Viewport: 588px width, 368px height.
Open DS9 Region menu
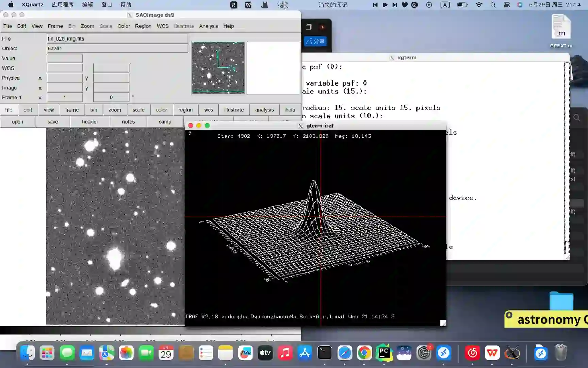(143, 26)
